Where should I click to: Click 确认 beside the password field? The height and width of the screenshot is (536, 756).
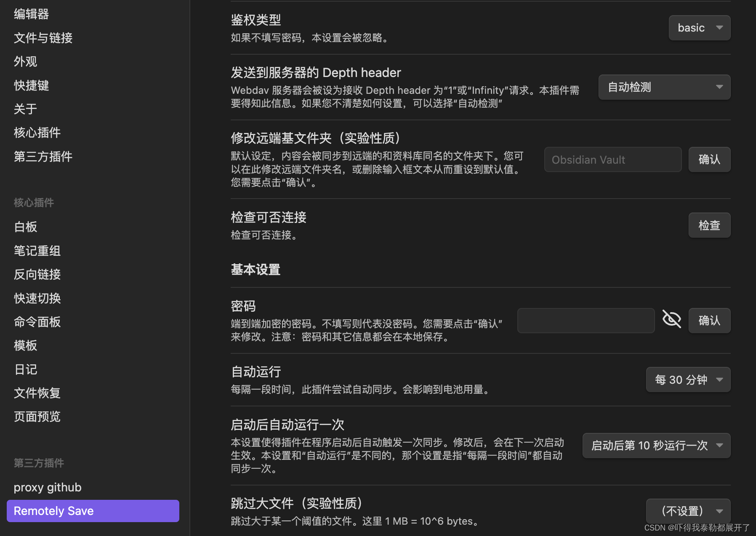coord(709,321)
